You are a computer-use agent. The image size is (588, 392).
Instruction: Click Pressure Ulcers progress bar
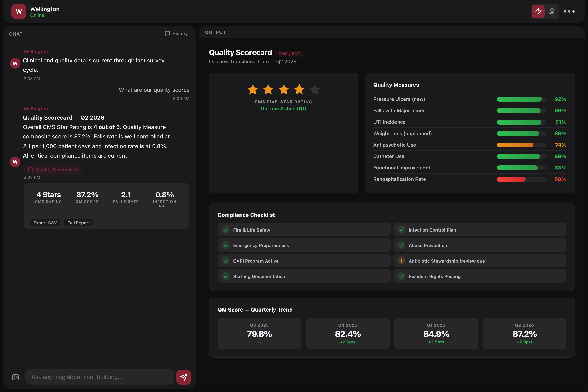pos(521,99)
